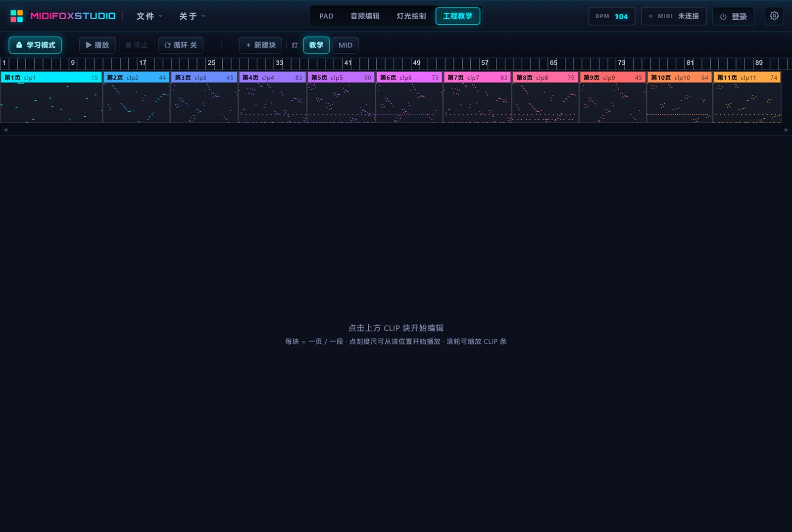
Task: Open clip 第9页 clp9
Action: tap(613, 97)
